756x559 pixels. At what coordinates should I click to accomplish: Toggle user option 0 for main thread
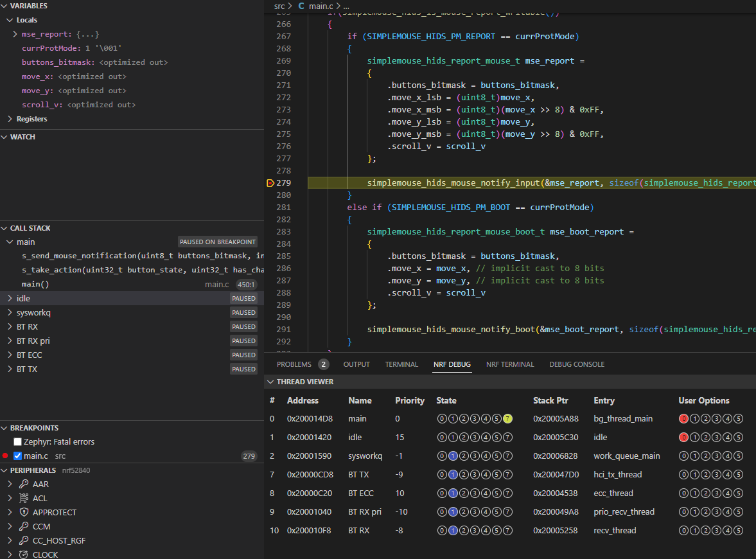(x=683, y=419)
